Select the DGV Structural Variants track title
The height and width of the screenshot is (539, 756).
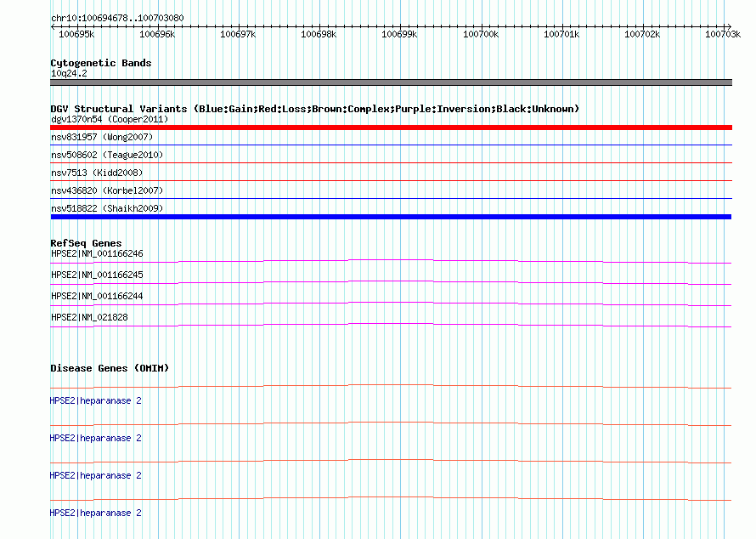pos(315,109)
